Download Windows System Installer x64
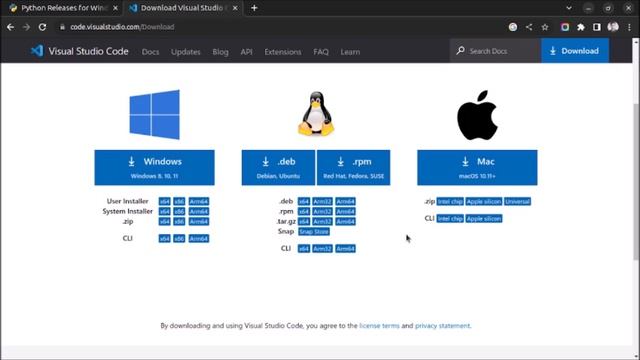 pos(164,211)
